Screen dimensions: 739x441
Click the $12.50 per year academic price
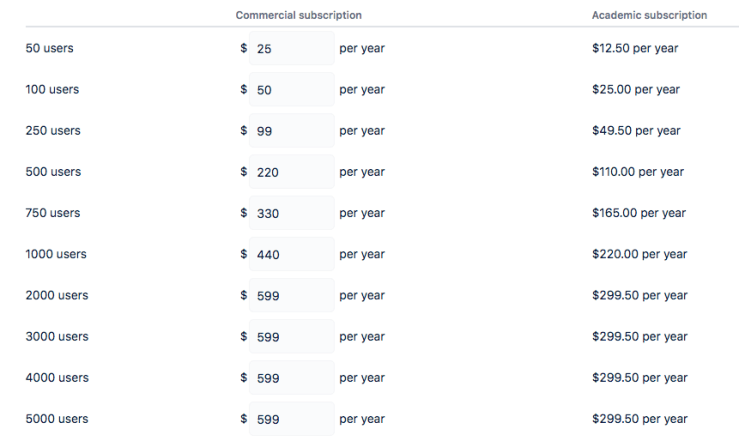click(x=635, y=48)
